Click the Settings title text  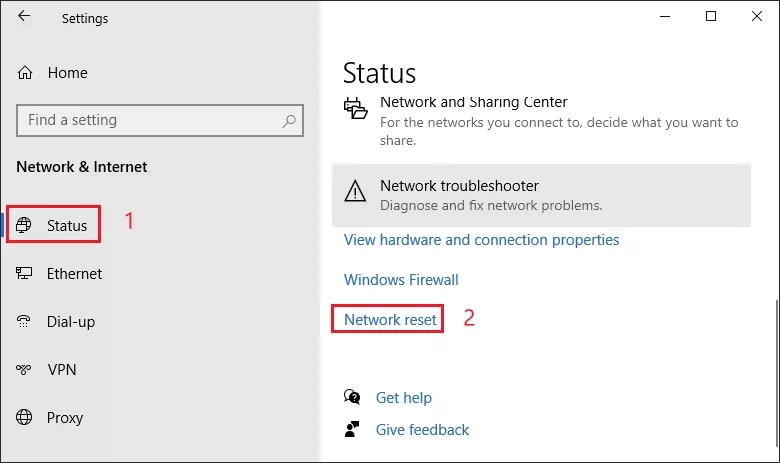point(85,18)
